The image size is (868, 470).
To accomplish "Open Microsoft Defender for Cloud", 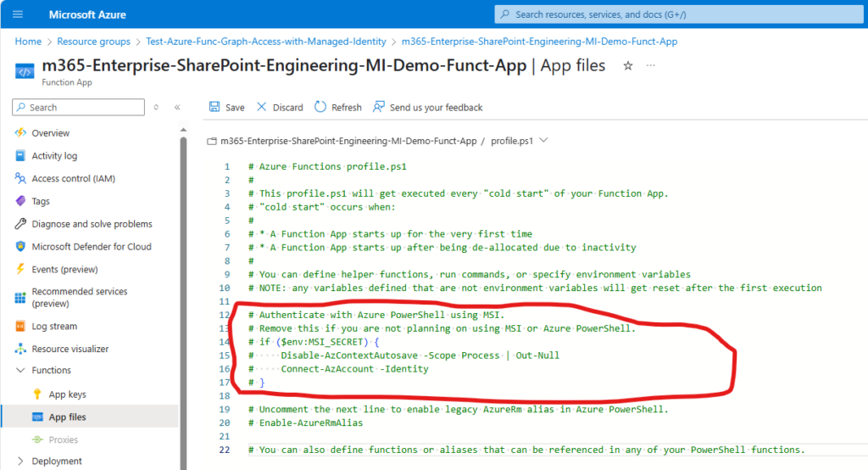I will (x=90, y=247).
